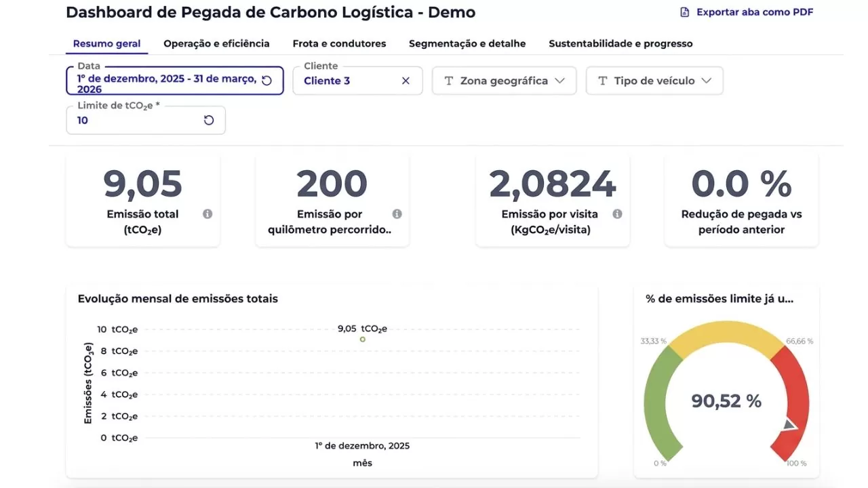This screenshot has width=868, height=488.
Task: Switch to the Operação e eficiência tab
Action: (x=216, y=43)
